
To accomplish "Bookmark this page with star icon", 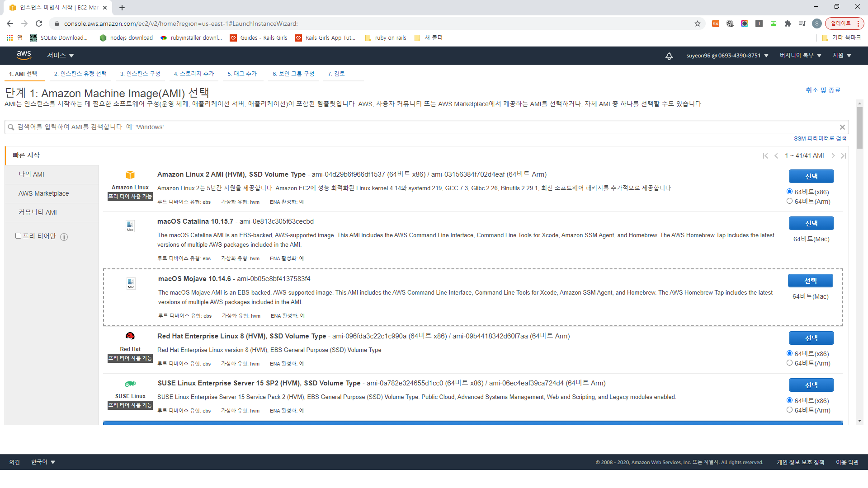I will point(698,23).
